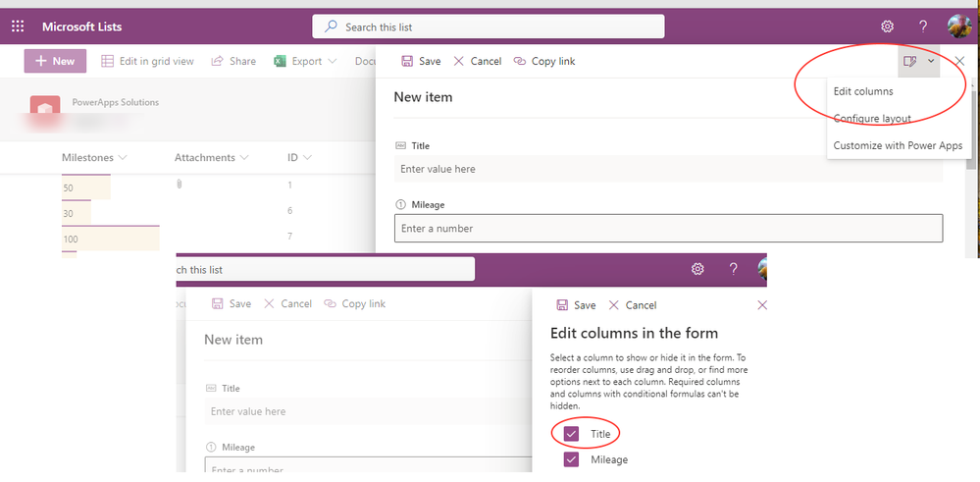This screenshot has width=980, height=482.
Task: Click the Title field in top form
Action: coord(668,169)
